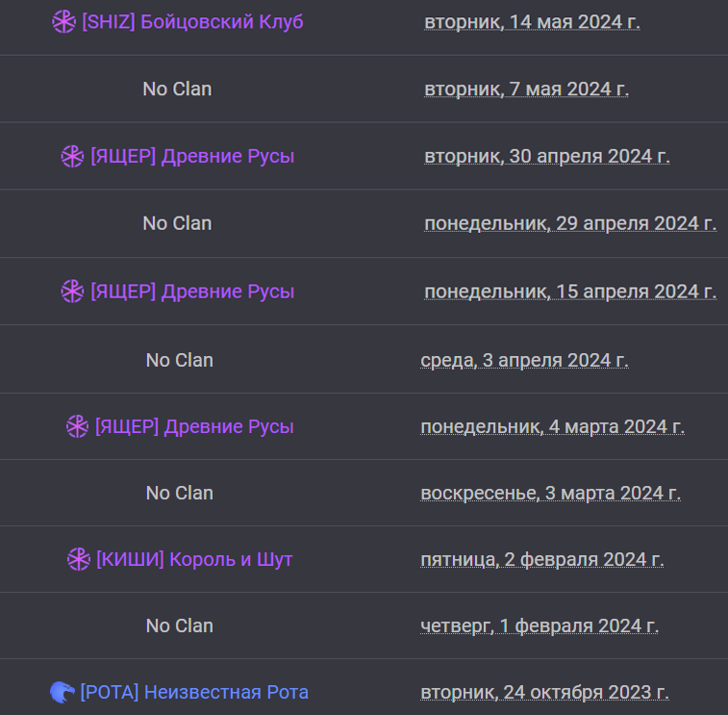728x715 pixels.
Task: Open the [РОТА] Неизвестная Рота clan link
Action: coord(194,692)
